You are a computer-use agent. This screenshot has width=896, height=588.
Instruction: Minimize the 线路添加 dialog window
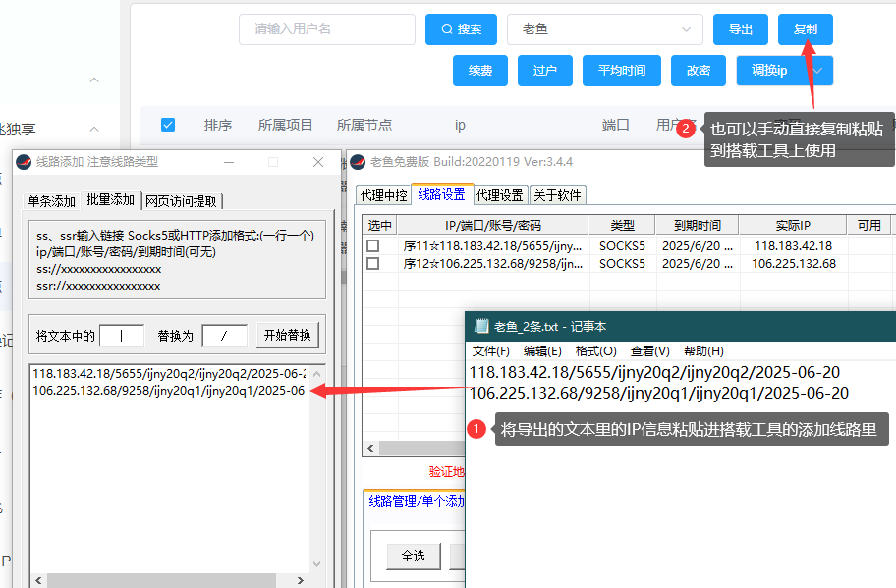coord(229,162)
